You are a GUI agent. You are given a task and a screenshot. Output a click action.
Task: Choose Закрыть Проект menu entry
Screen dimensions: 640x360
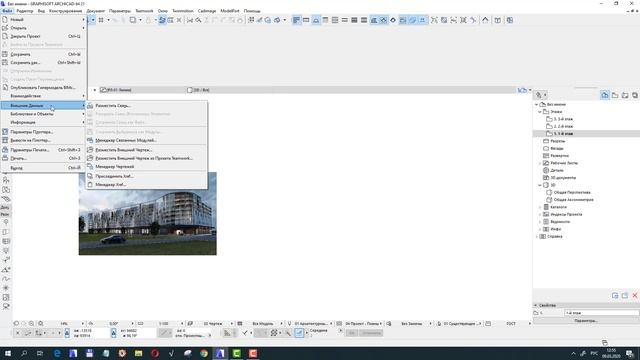[43, 36]
